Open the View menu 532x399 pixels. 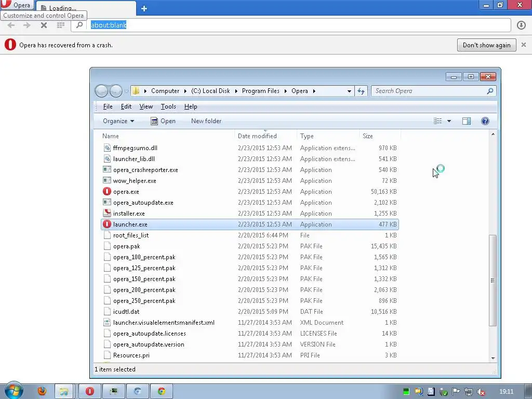pyautogui.click(x=146, y=107)
